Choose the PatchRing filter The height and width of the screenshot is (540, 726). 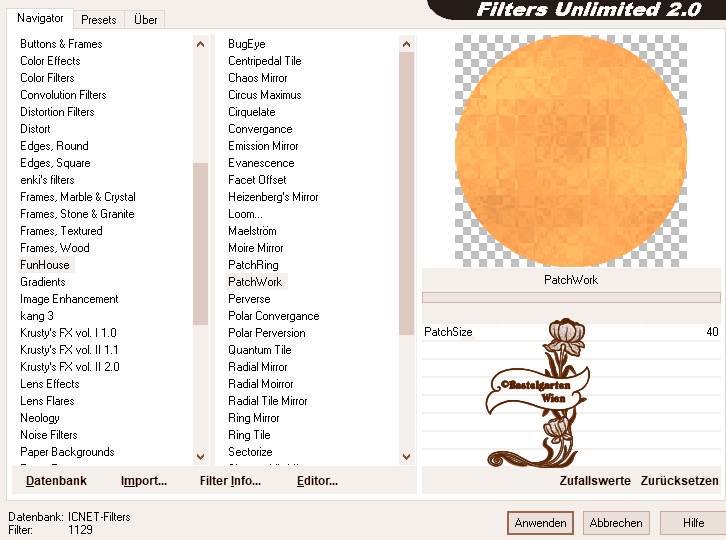click(253, 265)
